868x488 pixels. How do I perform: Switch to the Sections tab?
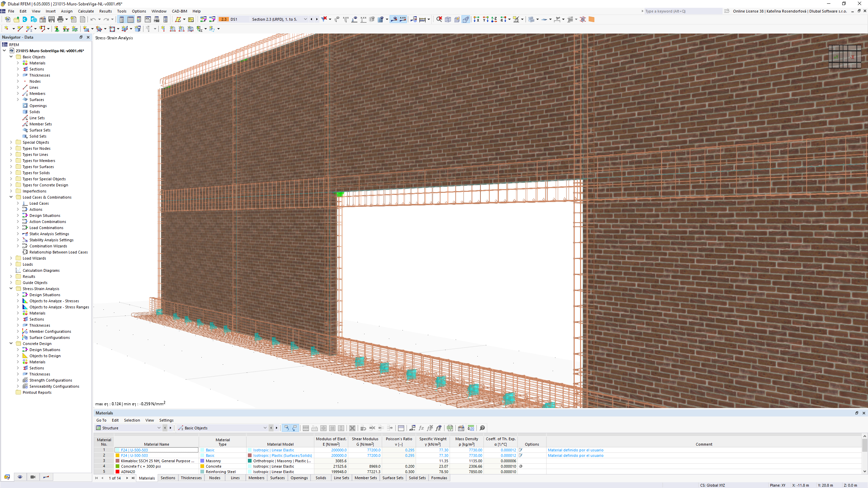tap(168, 478)
